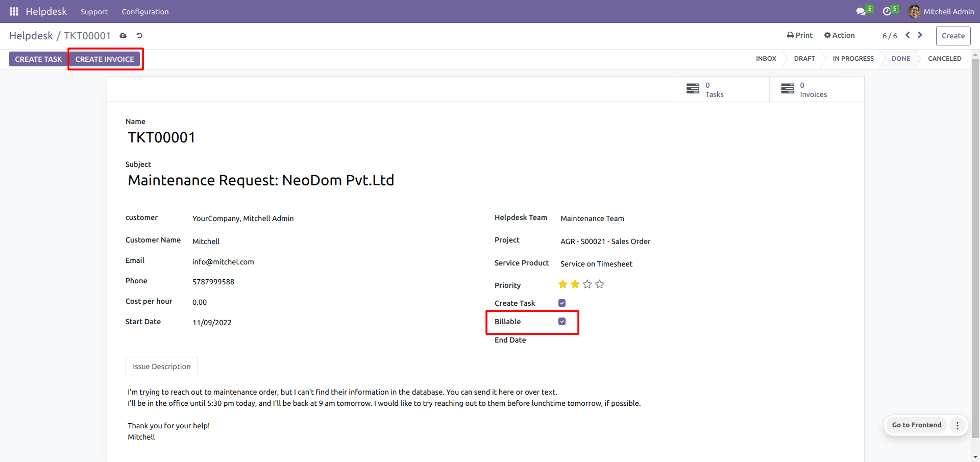Viewport: 980px width, 462px height.
Task: Click the Create Task button
Action: pyautogui.click(x=38, y=59)
